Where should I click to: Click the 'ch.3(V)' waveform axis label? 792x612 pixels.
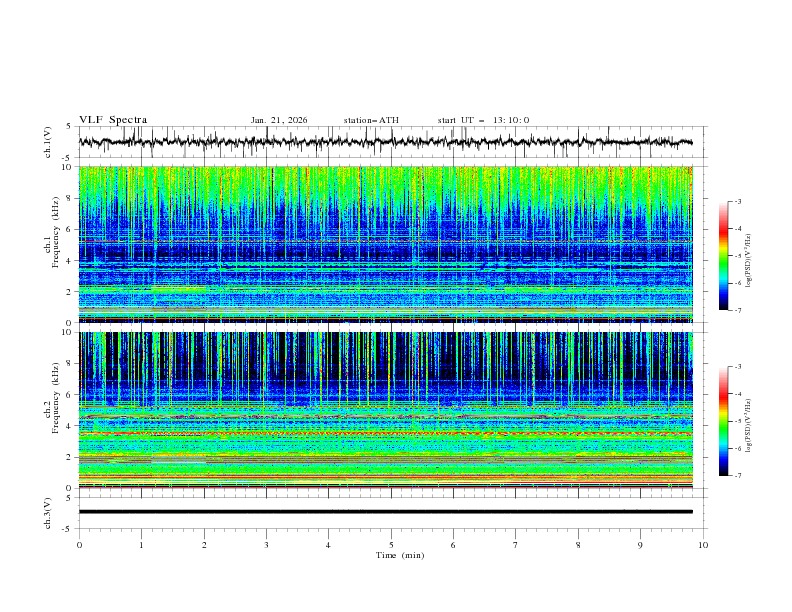pyautogui.click(x=48, y=512)
